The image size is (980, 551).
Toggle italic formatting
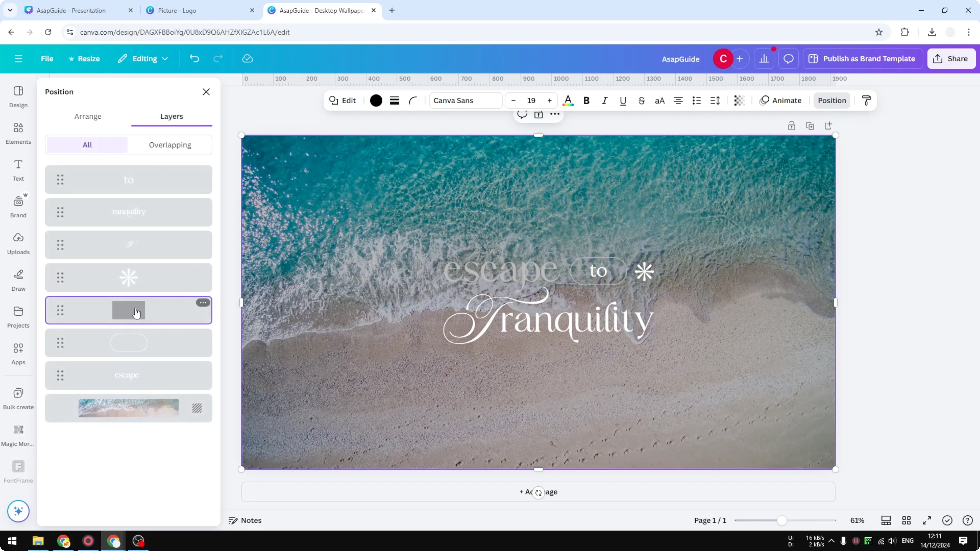pos(605,100)
